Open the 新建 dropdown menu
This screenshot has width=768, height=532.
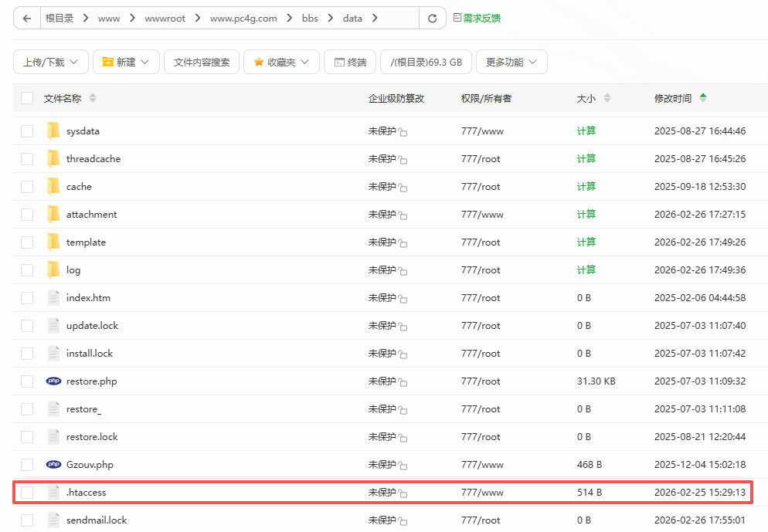pyautogui.click(x=126, y=62)
